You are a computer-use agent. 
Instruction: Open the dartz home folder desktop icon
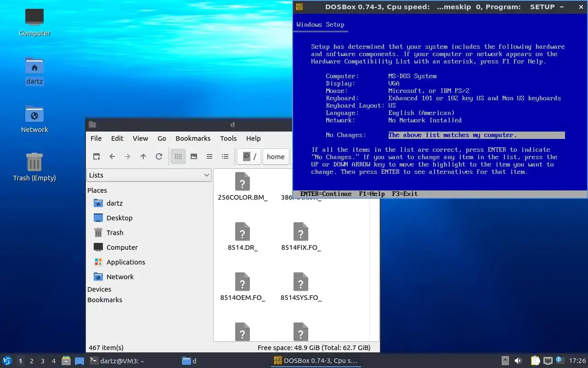point(34,71)
